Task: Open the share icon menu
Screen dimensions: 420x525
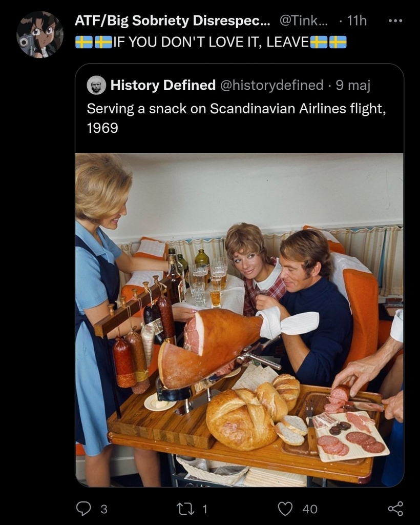Action: click(395, 508)
